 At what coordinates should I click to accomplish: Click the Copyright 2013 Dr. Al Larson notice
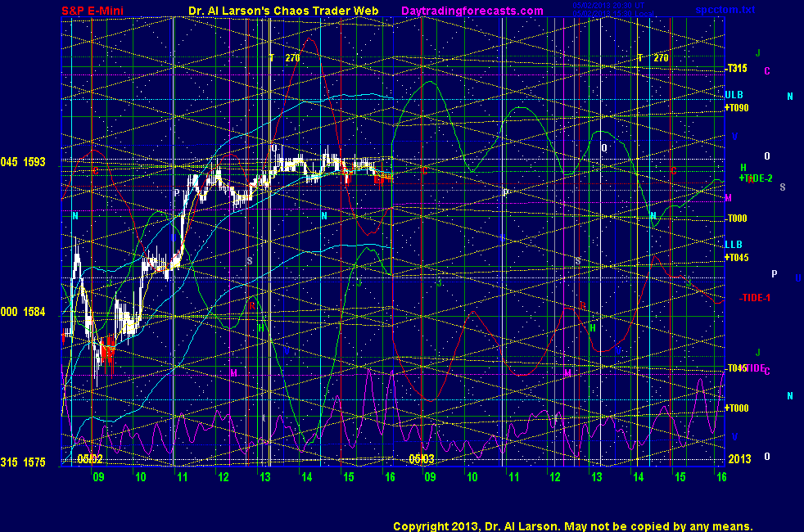pos(572,526)
